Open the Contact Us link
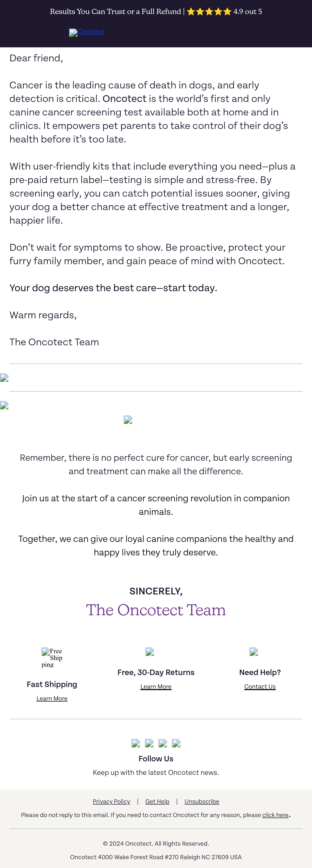This screenshot has width=312, height=868. 260,686
